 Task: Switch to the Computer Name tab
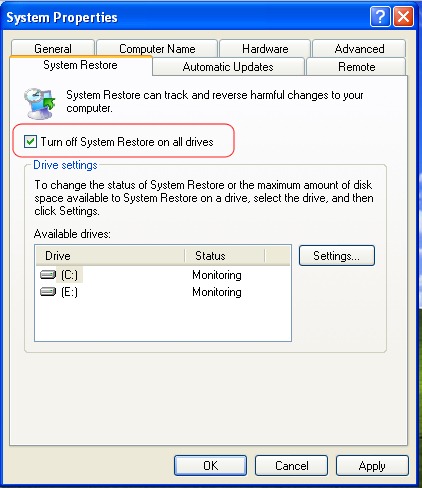pyautogui.click(x=157, y=49)
